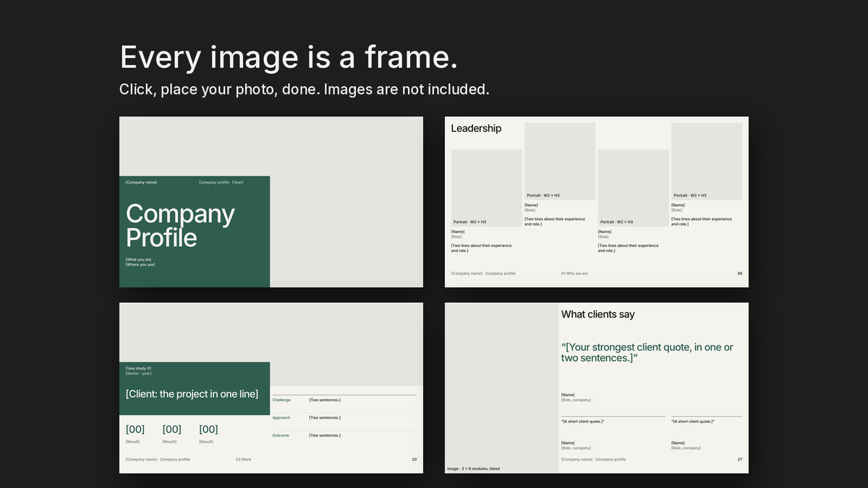The image size is (868, 488).
Task: Click the "Challenge" row label
Action: tap(281, 400)
